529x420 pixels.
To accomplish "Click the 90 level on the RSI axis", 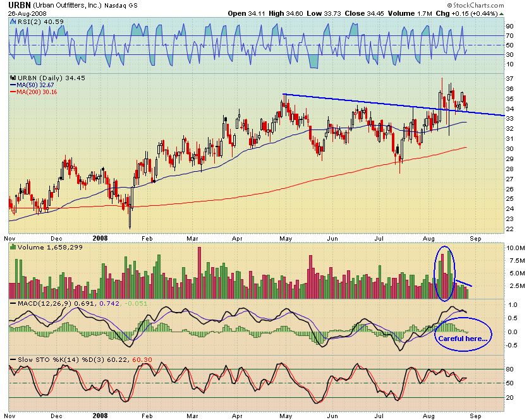I will click(x=509, y=27).
